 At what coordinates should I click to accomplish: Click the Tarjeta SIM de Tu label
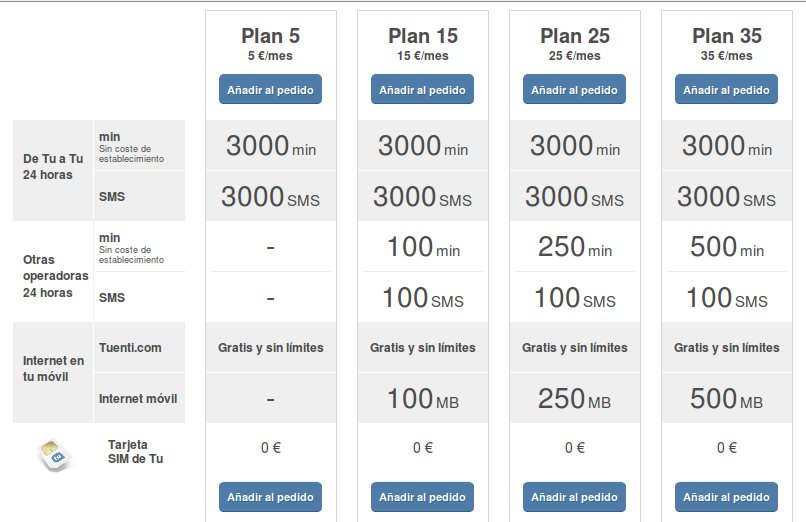point(135,451)
